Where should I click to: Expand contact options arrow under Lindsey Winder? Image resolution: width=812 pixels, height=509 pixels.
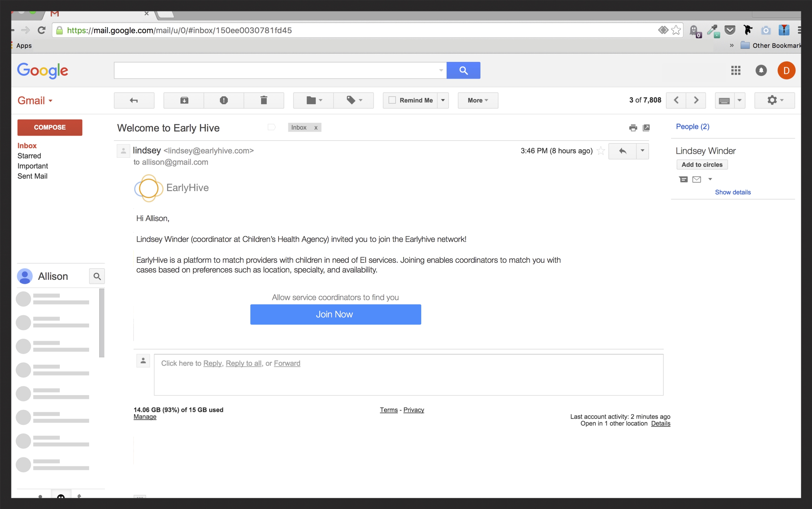710,180
